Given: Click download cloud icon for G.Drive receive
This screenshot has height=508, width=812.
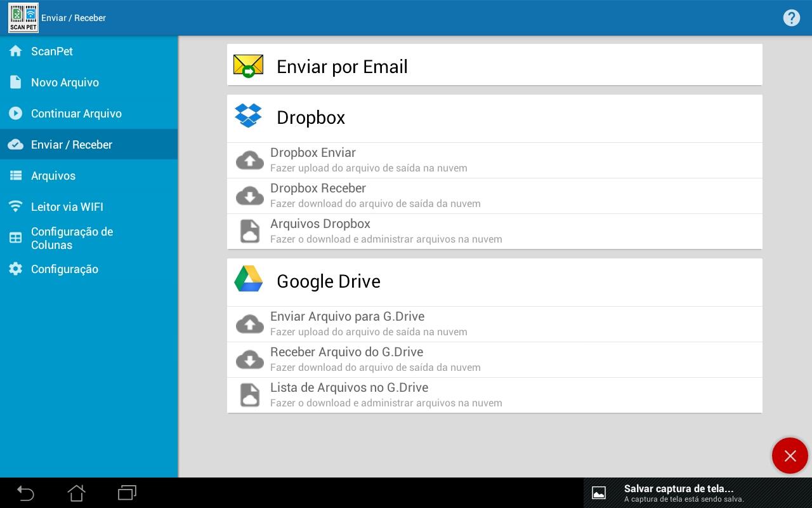Looking at the screenshot, I should coord(250,359).
